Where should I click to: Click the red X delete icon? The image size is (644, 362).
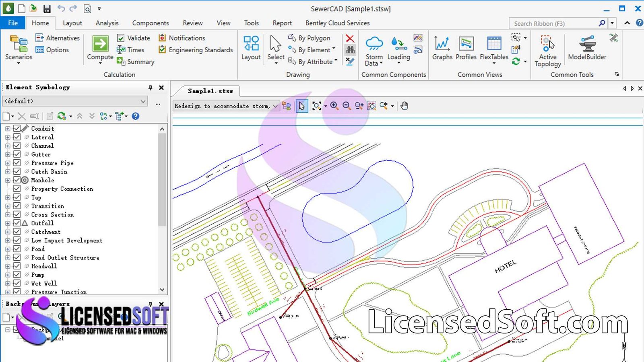coord(350,39)
